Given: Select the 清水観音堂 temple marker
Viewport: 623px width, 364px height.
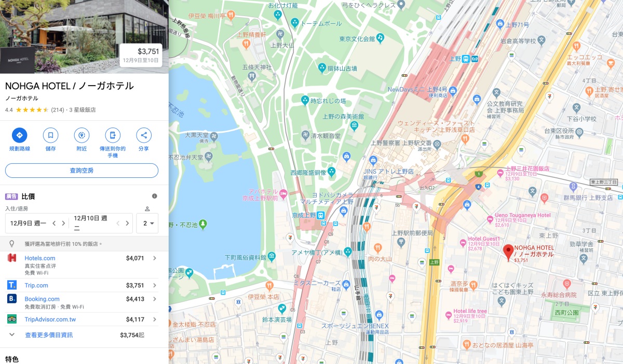Looking at the screenshot, I should [305, 136].
